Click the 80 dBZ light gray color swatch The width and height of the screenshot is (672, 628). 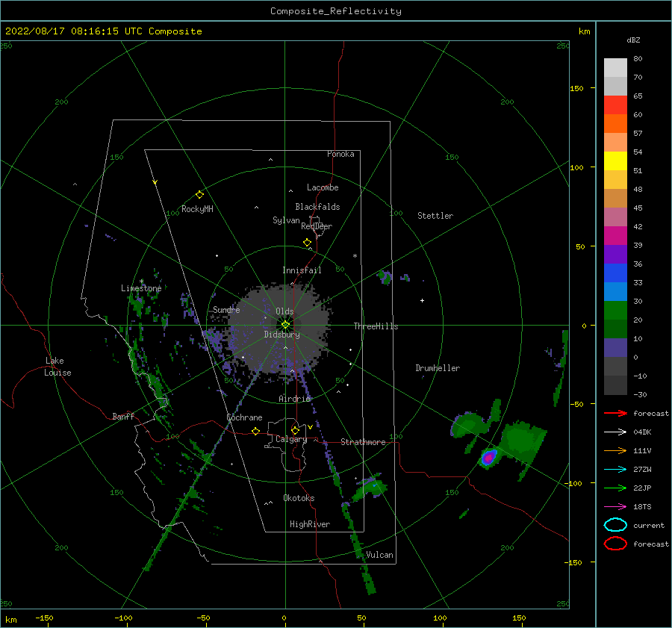click(x=615, y=67)
